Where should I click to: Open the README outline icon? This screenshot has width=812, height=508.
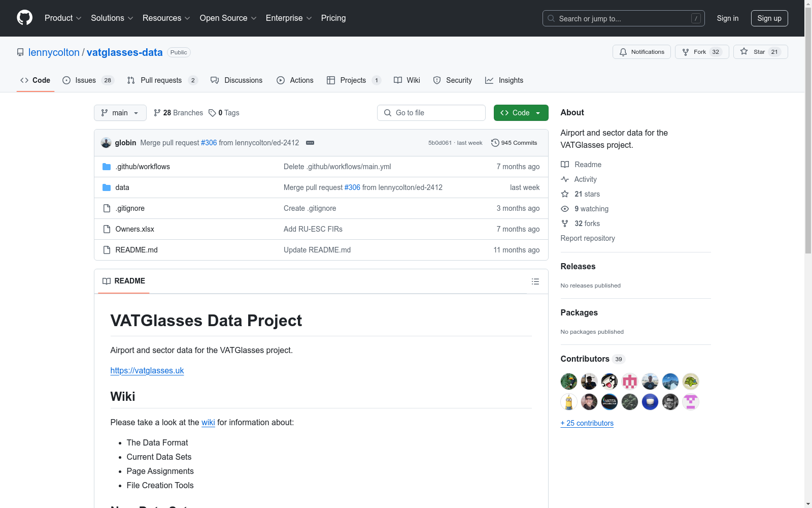pyautogui.click(x=535, y=281)
